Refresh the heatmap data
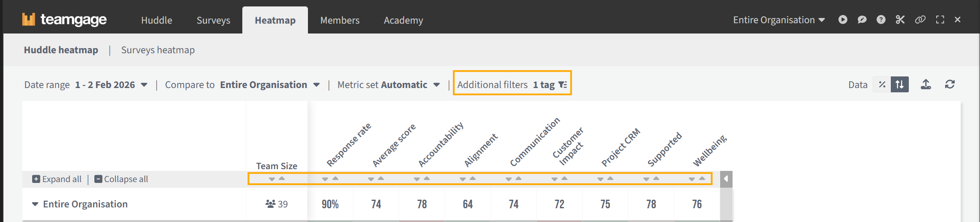Screen dimensions: 980x222 pyautogui.click(x=950, y=85)
